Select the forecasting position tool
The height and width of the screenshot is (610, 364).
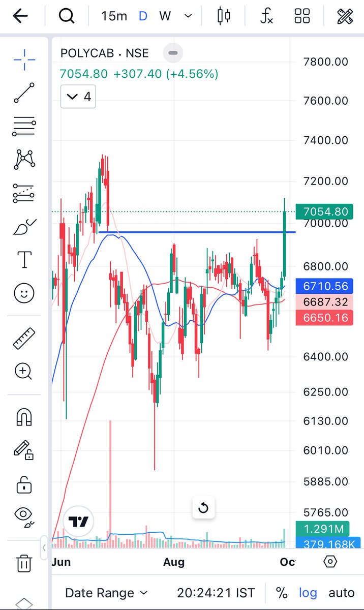24,193
